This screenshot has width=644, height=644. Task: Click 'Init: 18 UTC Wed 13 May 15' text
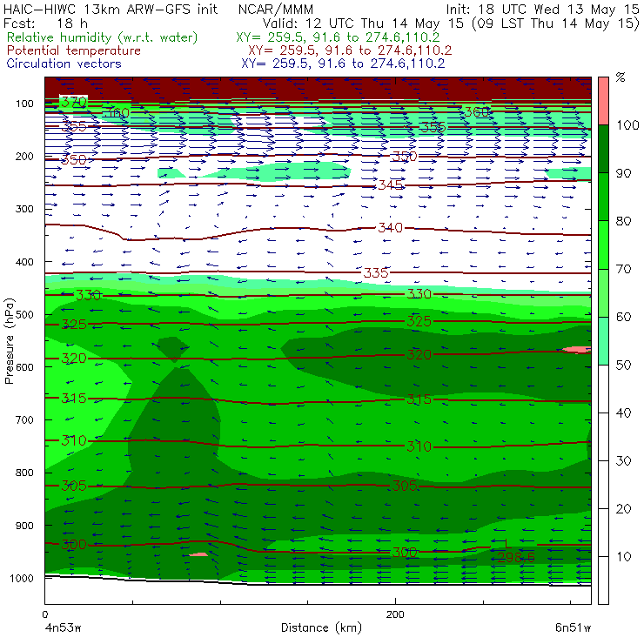click(542, 10)
